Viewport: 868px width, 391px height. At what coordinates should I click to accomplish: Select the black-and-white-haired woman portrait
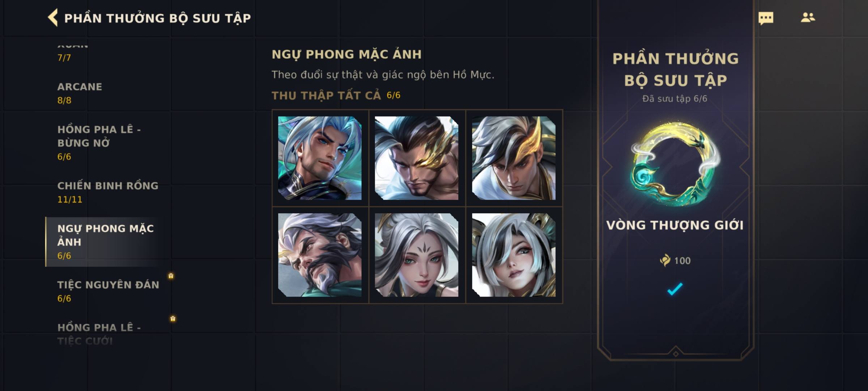[x=514, y=255]
